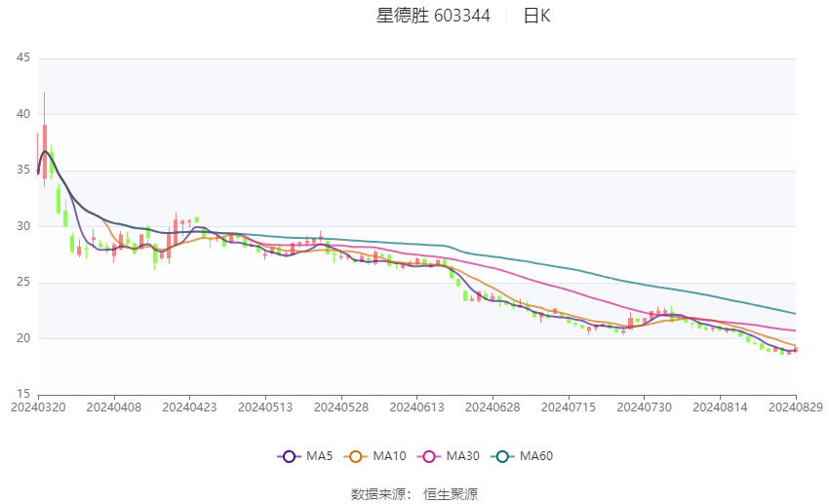829x504 pixels.
Task: Click x-axis date label 20240513
Action: 265,407
